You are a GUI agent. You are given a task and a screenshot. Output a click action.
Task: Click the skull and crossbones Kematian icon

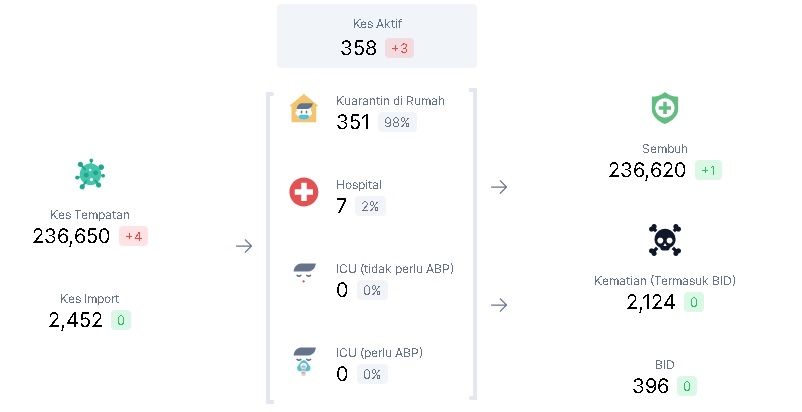(665, 240)
